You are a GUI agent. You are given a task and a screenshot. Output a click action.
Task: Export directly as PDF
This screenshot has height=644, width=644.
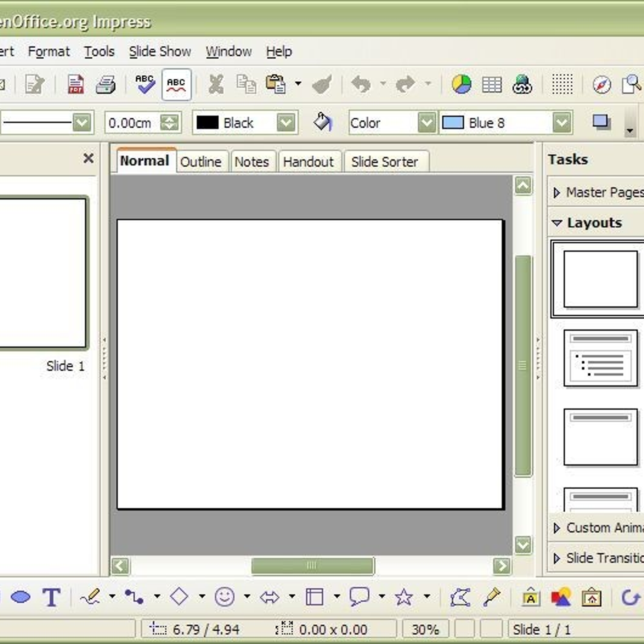tap(75, 85)
